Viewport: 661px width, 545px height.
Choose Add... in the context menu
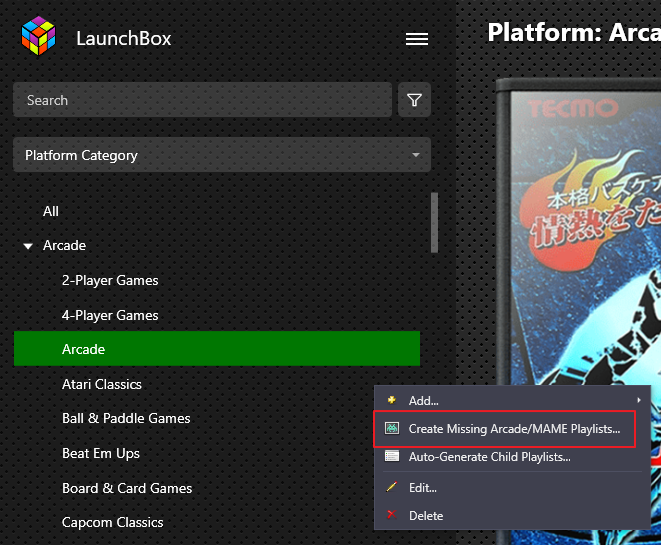tap(512, 400)
